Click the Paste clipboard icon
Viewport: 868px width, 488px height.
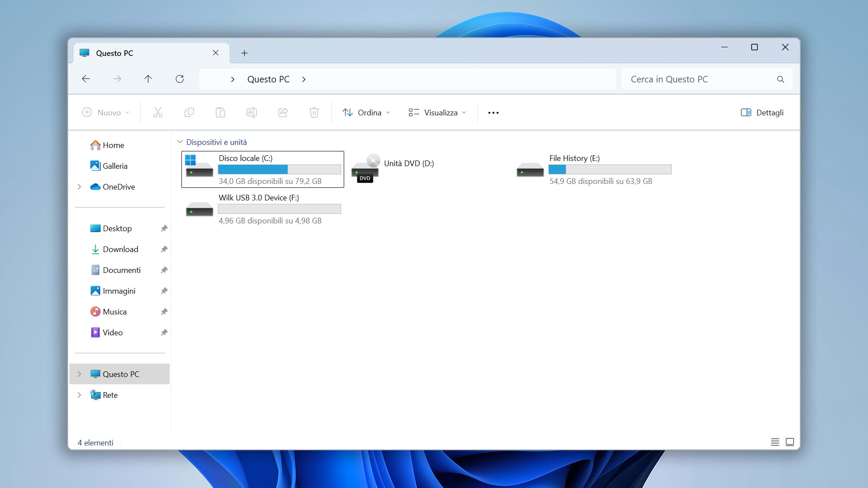[x=220, y=113]
